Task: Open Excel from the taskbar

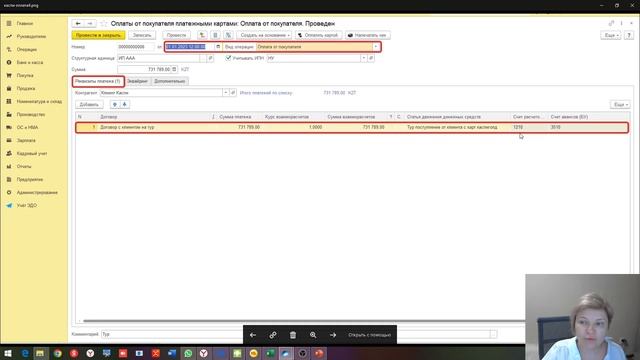Action: pos(270,353)
